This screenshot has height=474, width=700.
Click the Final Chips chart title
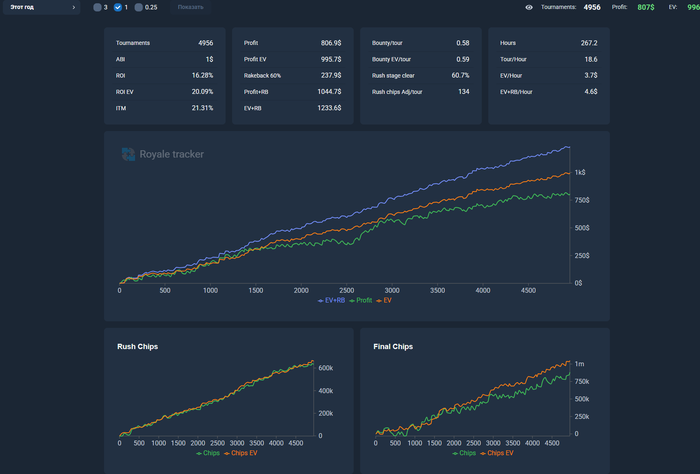[x=393, y=346]
